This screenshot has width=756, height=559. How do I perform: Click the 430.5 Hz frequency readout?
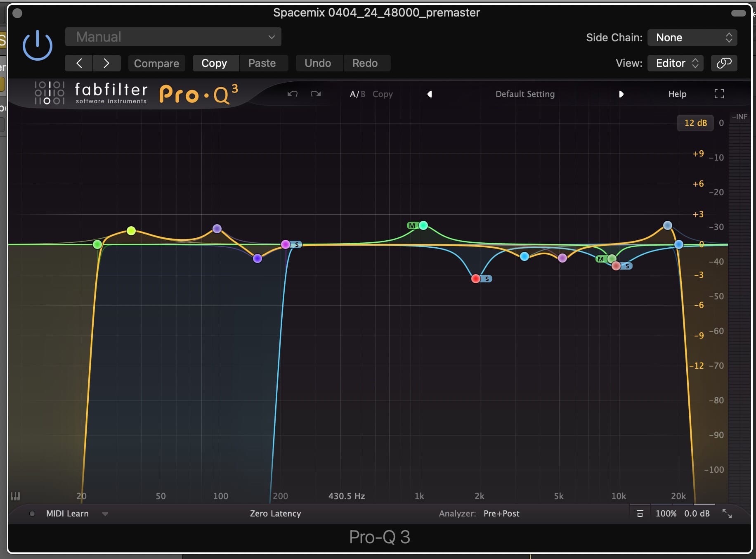pyautogui.click(x=347, y=496)
